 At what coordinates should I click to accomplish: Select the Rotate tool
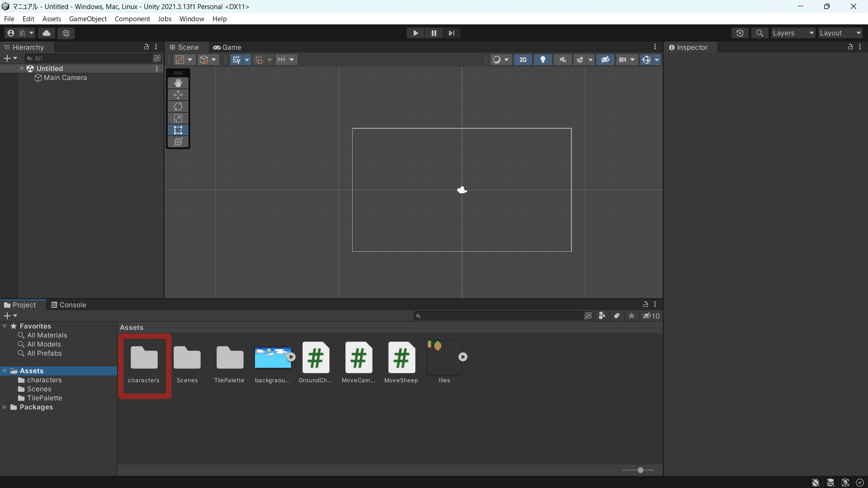pyautogui.click(x=178, y=107)
